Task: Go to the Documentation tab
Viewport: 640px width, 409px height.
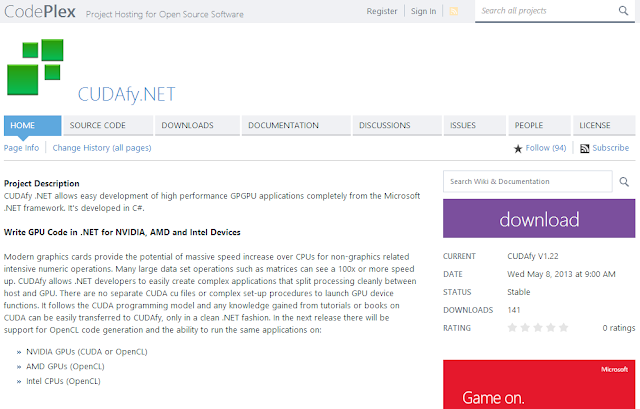Action: pos(283,126)
